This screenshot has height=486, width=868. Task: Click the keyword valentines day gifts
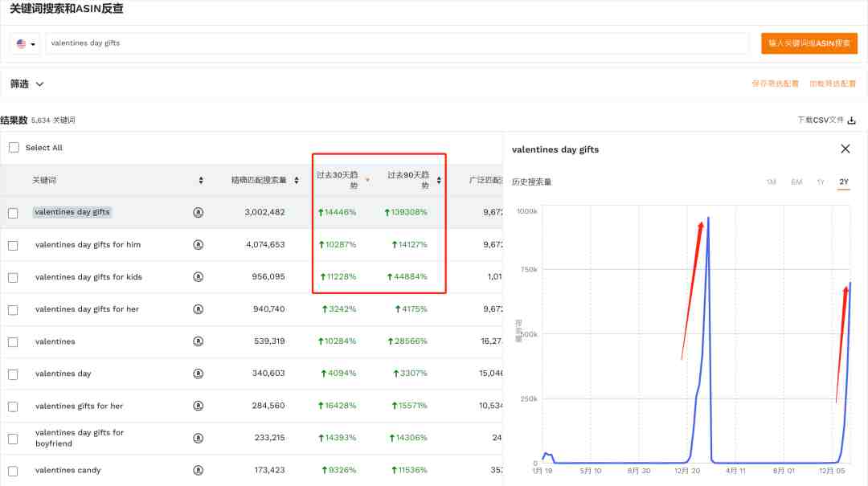click(72, 212)
